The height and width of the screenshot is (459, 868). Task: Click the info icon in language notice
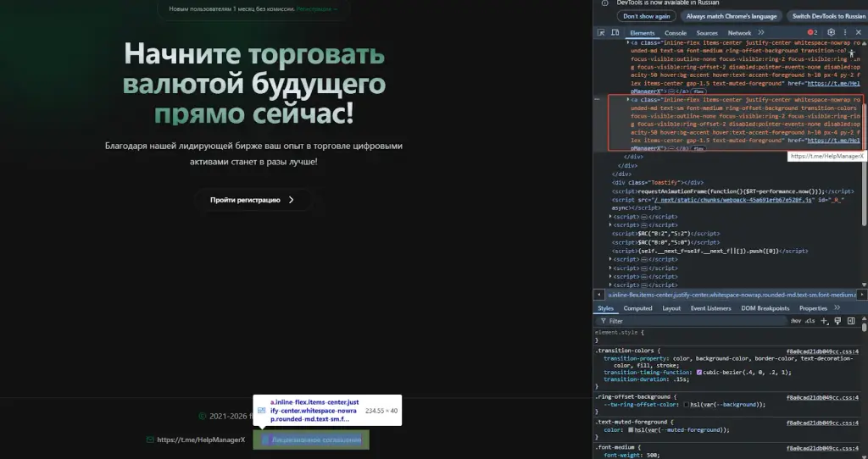point(604,3)
